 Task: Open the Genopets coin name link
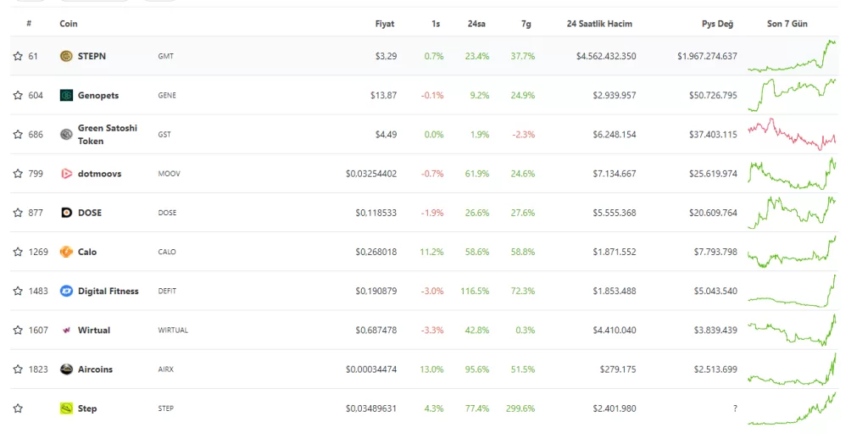[x=97, y=96]
